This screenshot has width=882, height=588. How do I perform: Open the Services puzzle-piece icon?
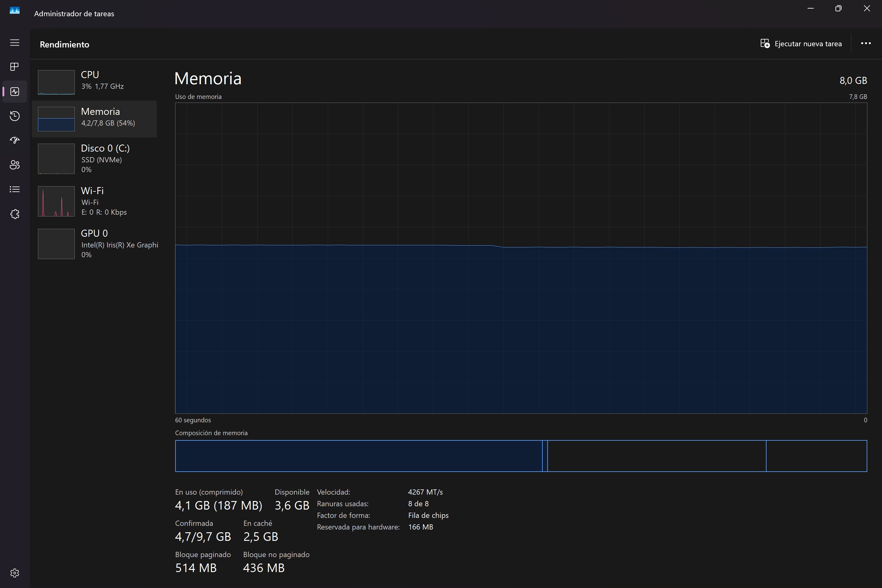tap(15, 214)
